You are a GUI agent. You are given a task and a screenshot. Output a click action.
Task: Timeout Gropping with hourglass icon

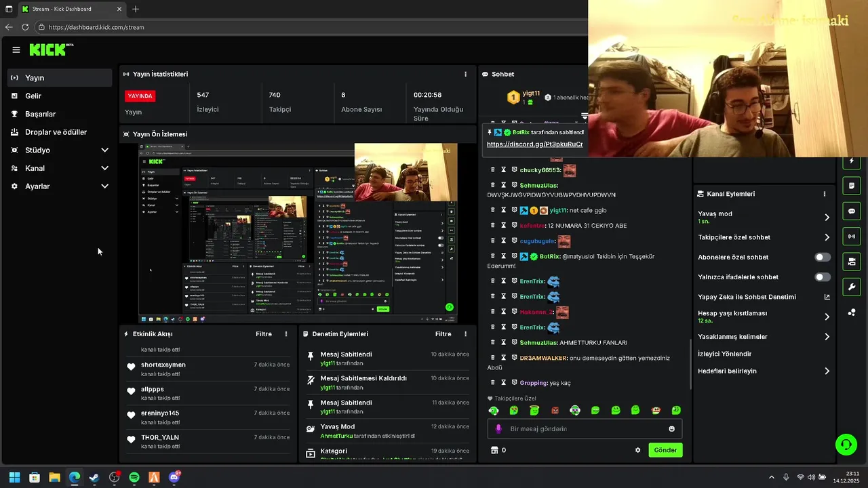[504, 383]
